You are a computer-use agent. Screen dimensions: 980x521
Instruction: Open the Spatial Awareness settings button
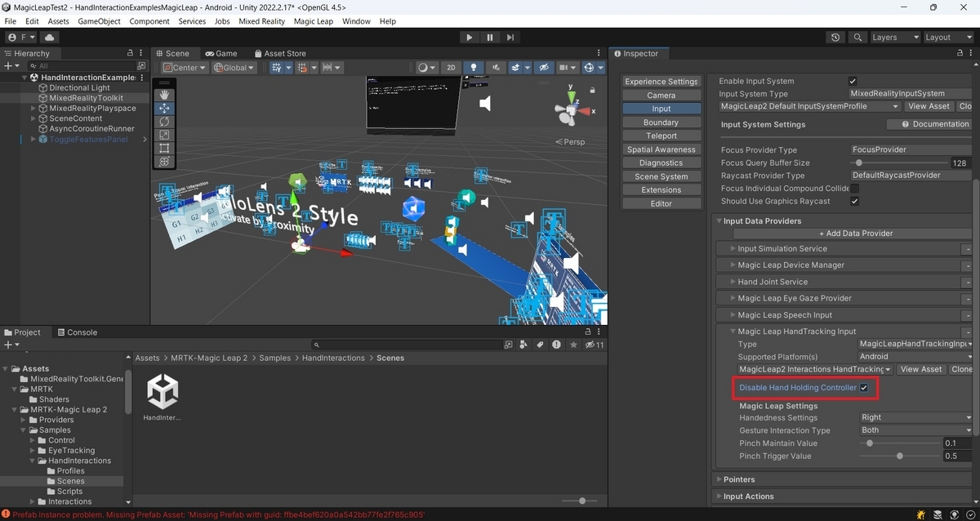coord(661,149)
